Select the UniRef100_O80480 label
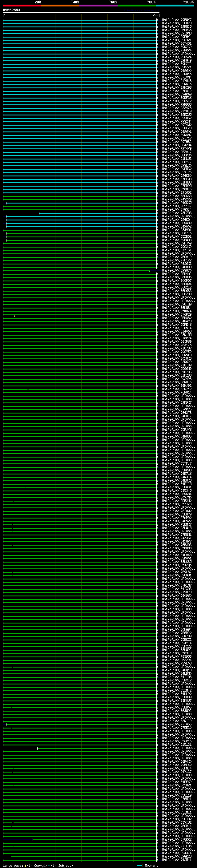This screenshot has height=868, width=197. coord(177,223)
